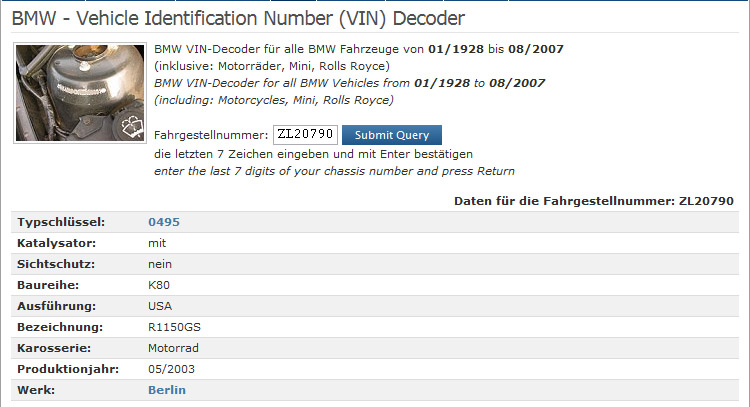
Task: Follow the Berlin plant link
Action: (x=167, y=390)
